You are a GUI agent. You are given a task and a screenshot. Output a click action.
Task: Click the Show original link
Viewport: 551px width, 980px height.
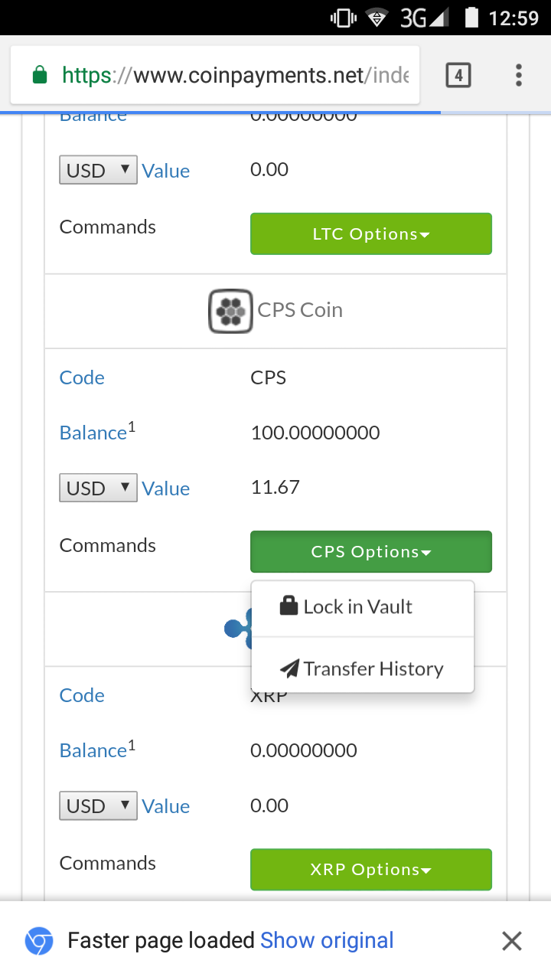coord(327,941)
